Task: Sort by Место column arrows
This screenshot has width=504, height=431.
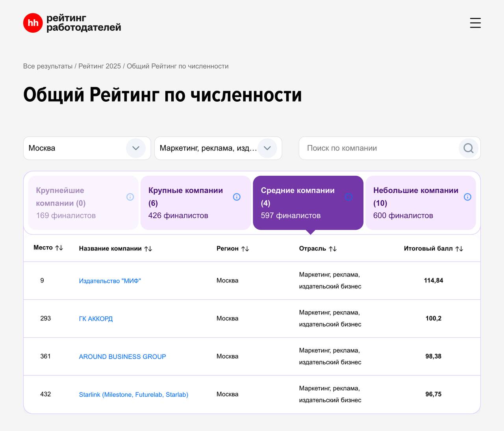Action: [x=59, y=248]
